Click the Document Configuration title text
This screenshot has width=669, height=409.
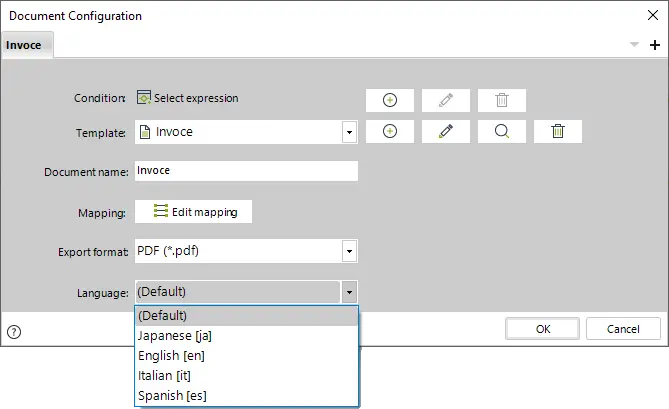tap(76, 16)
